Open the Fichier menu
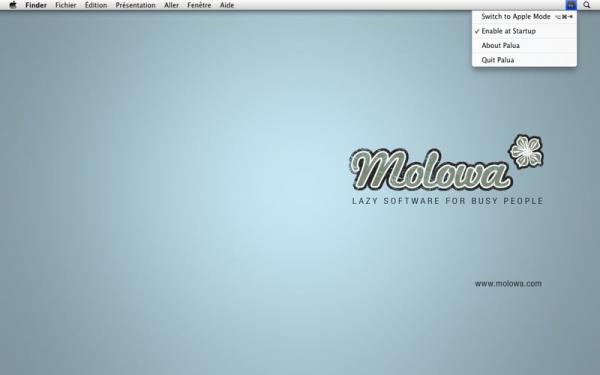Screen dimensions: 600x375 pos(66,5)
